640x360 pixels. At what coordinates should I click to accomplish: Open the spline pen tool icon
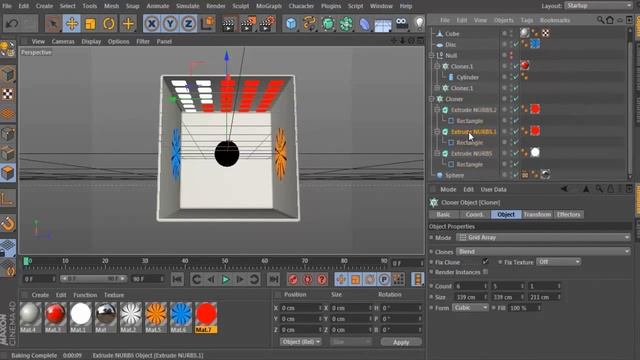[309, 24]
